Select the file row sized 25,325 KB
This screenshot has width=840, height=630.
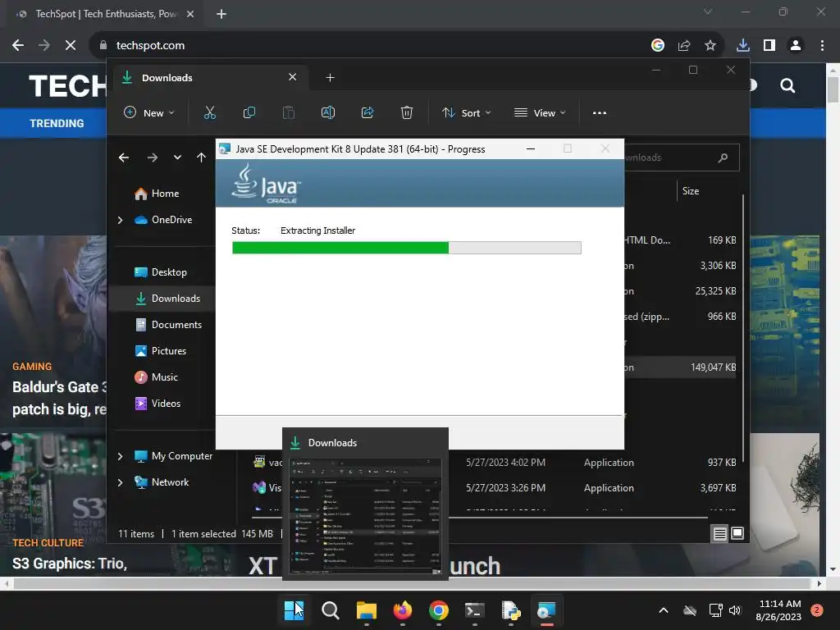point(680,291)
